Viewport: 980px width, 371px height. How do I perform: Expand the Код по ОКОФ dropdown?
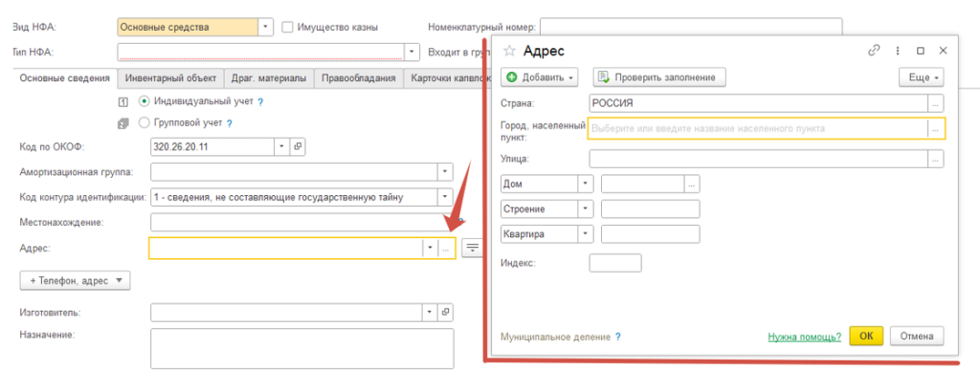282,147
